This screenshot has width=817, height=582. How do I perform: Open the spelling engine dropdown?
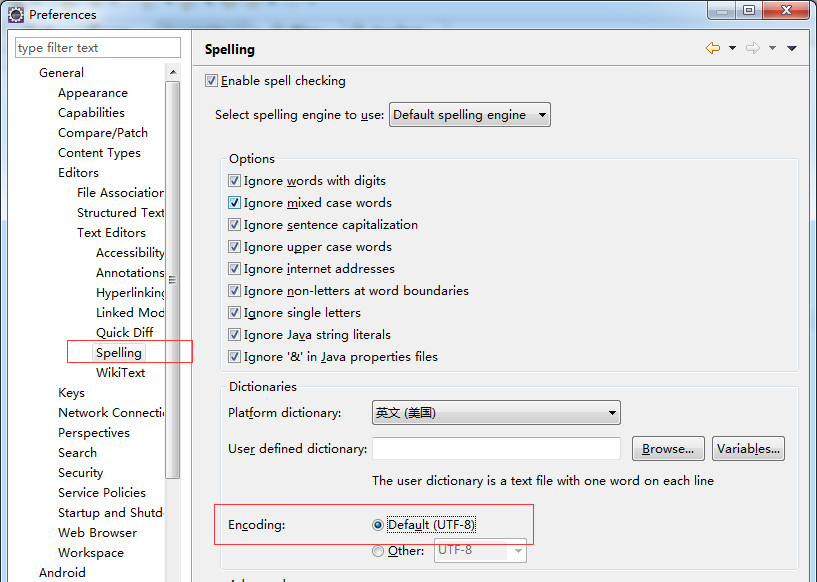(x=469, y=115)
